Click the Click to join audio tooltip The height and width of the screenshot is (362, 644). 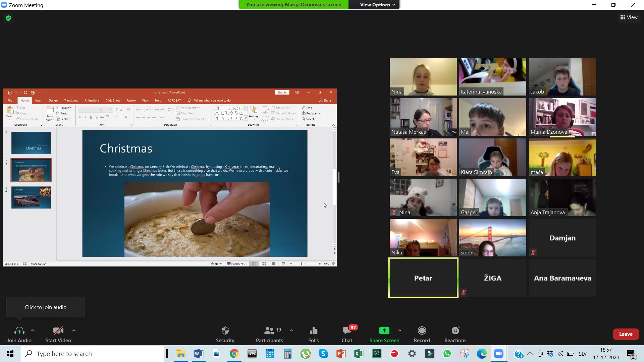(46, 307)
